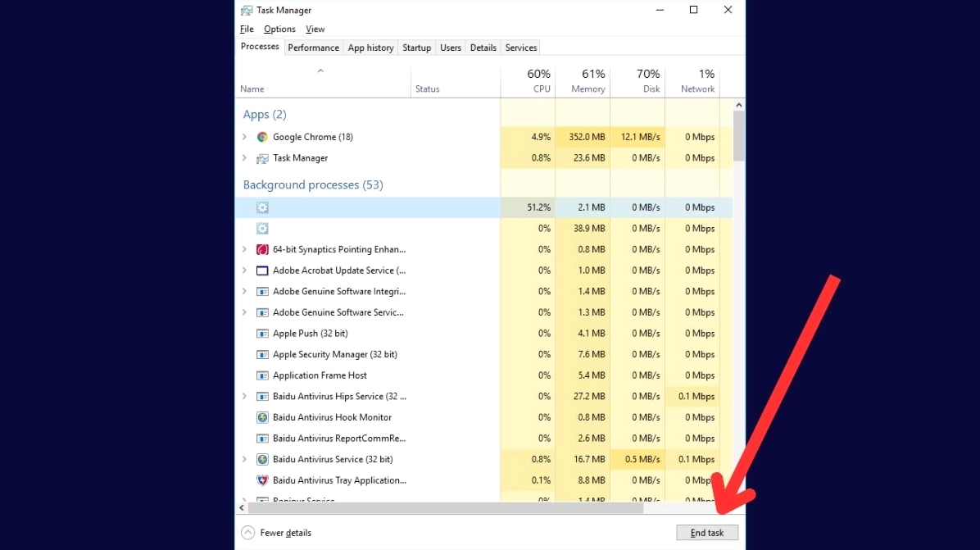Image resolution: width=980 pixels, height=550 pixels.
Task: Click the Application Frame Host icon
Action: [x=262, y=375]
